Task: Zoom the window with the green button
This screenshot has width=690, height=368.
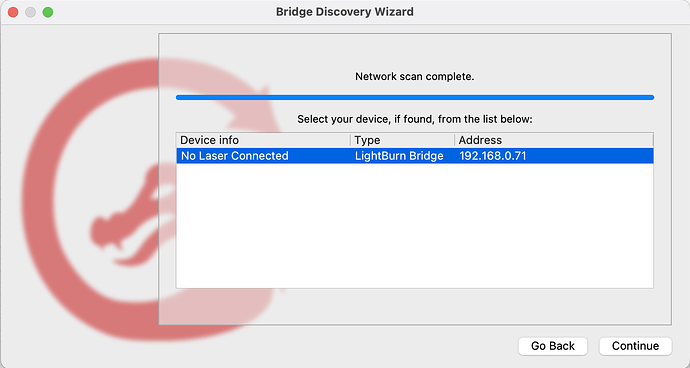Action: click(48, 12)
